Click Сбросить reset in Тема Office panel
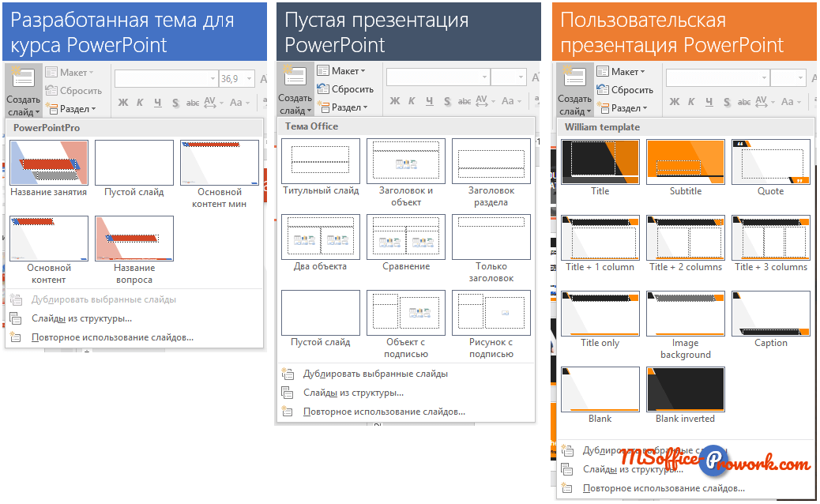 (346, 89)
